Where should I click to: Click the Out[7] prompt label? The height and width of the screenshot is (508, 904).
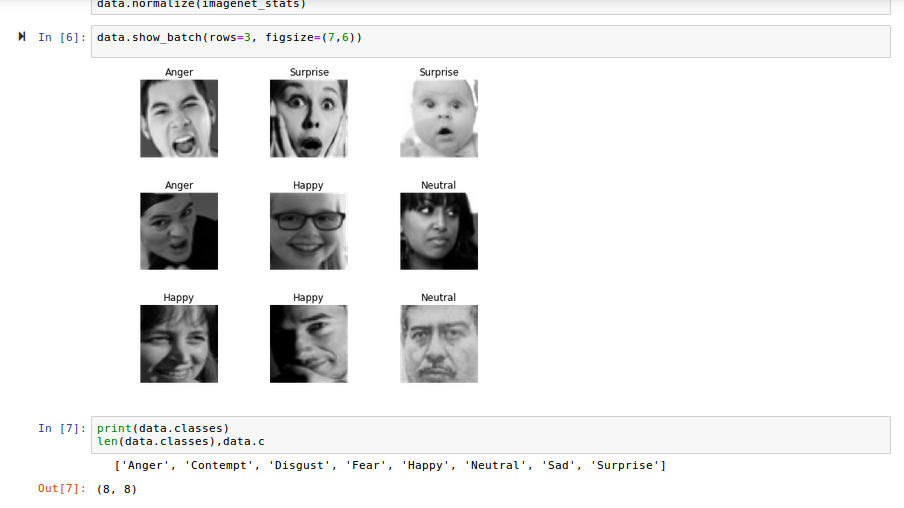pyautogui.click(x=62, y=488)
